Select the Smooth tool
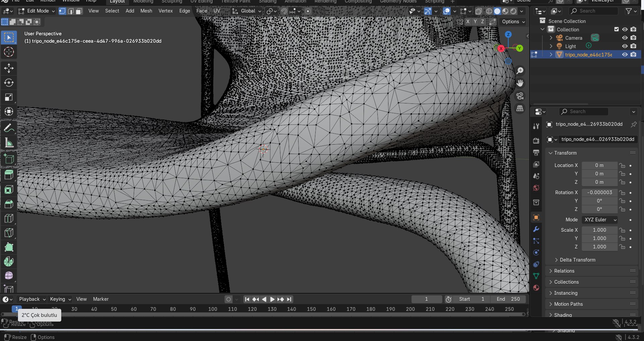The height and width of the screenshot is (341, 644). coord(9,276)
